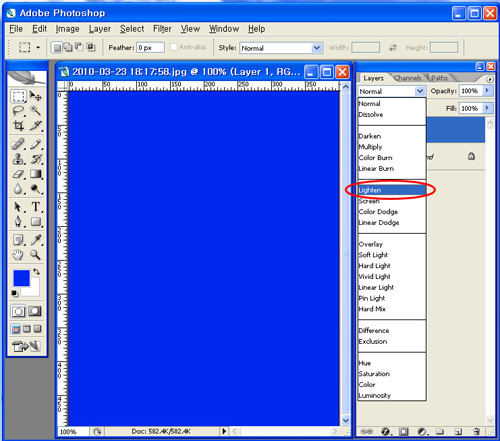This screenshot has height=441, width=500.
Task: Switch to Quick Mask Mode editing
Action: (35, 311)
